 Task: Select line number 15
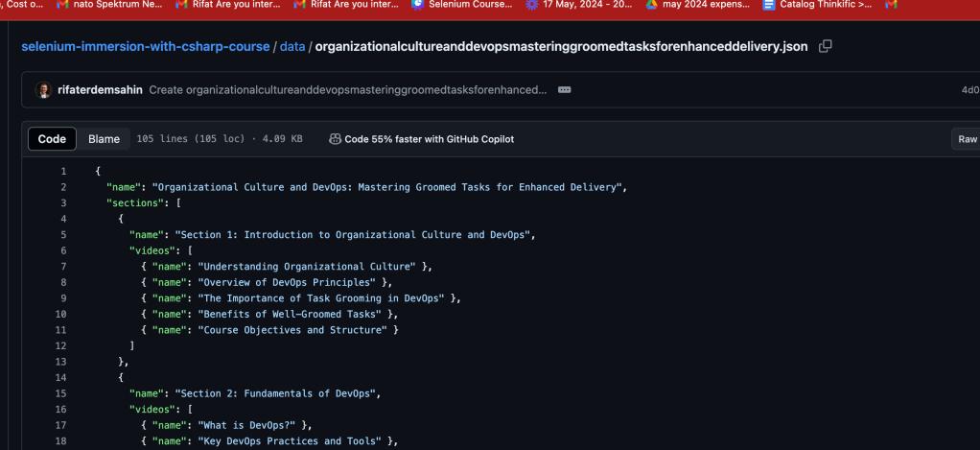click(60, 393)
